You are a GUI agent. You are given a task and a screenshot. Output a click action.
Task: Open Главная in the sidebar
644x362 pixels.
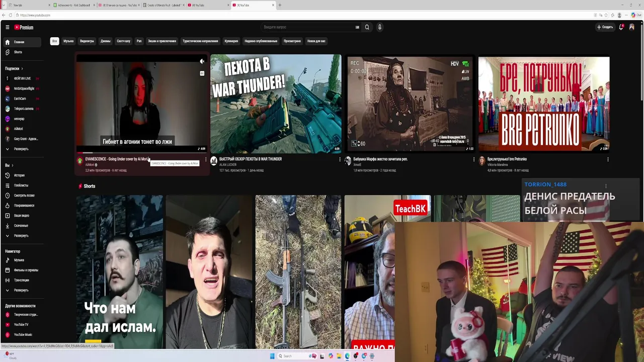21,42
